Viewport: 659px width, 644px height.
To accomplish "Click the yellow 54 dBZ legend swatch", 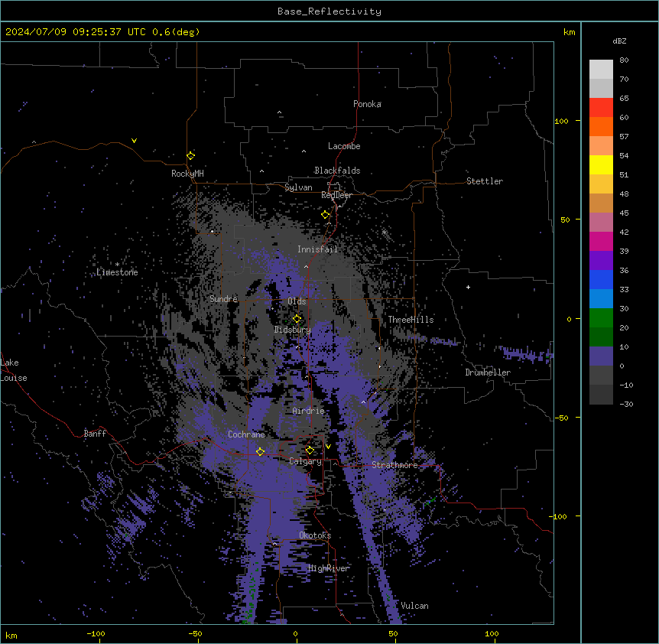I will click(x=601, y=164).
